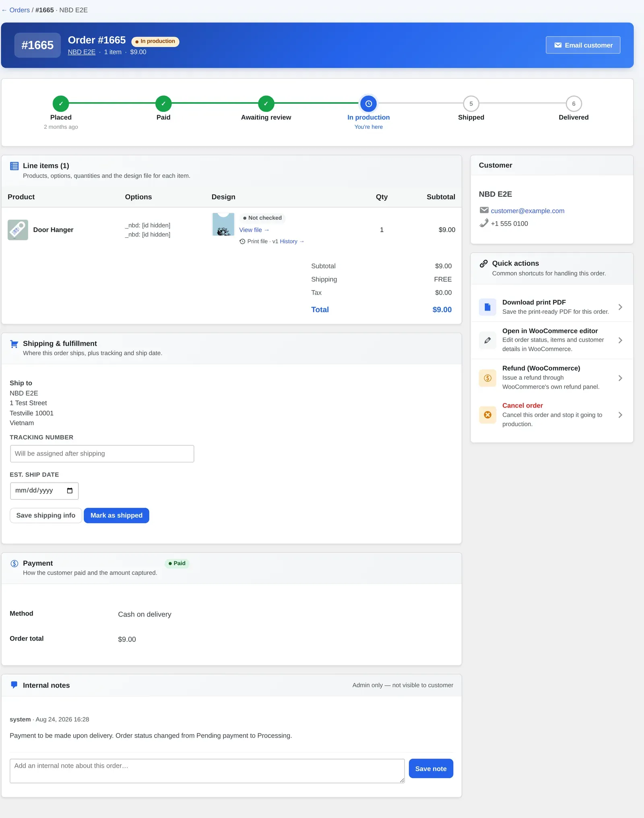Click the Placed step checkmark circle
The image size is (644, 818).
[x=61, y=104]
